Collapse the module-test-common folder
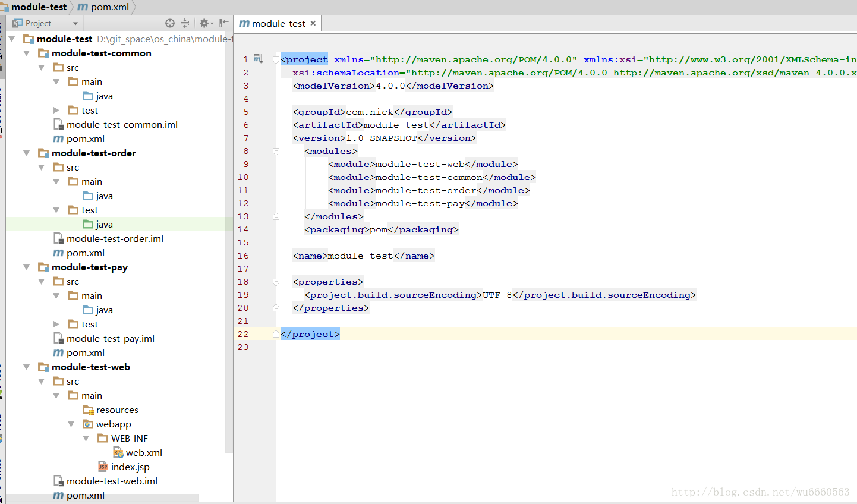Image resolution: width=857 pixels, height=504 pixels. pos(26,53)
